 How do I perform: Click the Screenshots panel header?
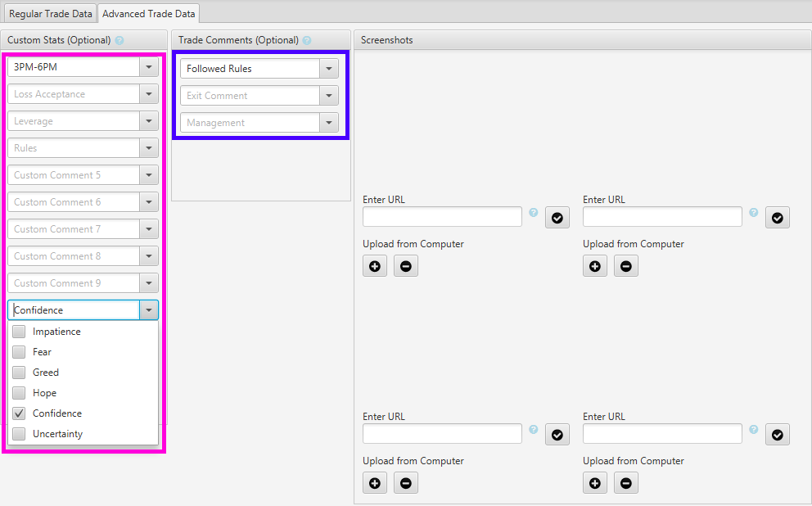tap(583, 40)
